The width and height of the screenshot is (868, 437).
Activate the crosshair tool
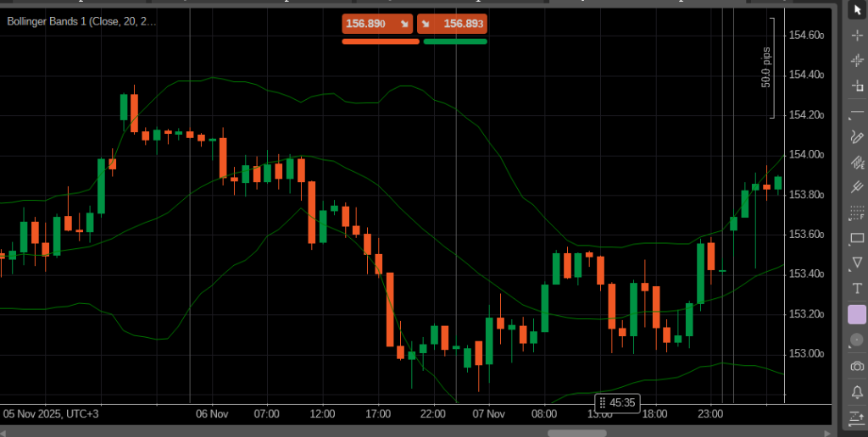point(857,35)
